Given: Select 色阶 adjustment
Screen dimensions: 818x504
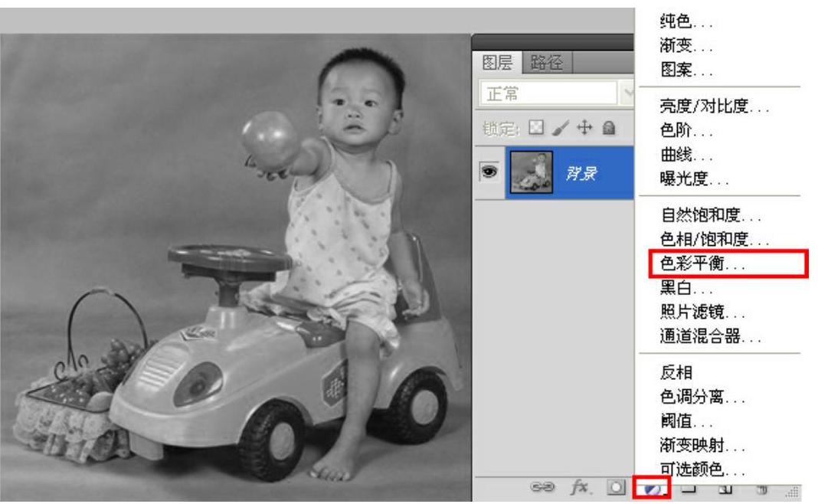Looking at the screenshot, I should coord(685,130).
